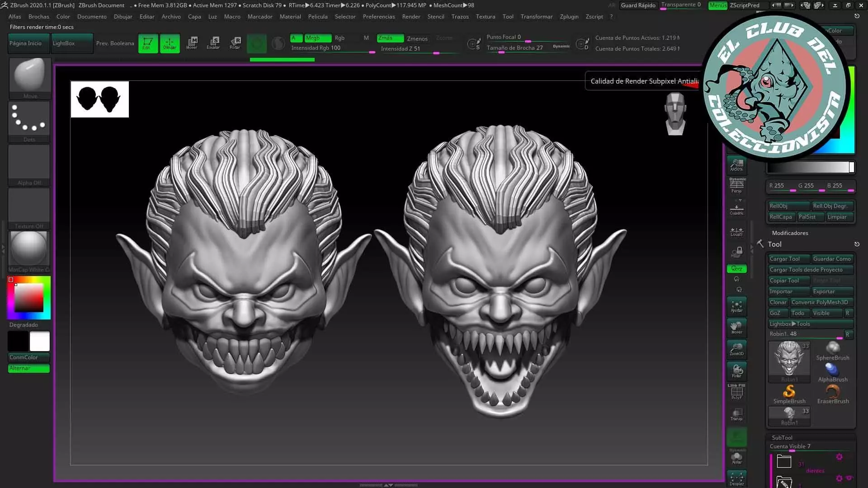Click Guardar Como button
The width and height of the screenshot is (868, 488).
pyautogui.click(x=832, y=259)
